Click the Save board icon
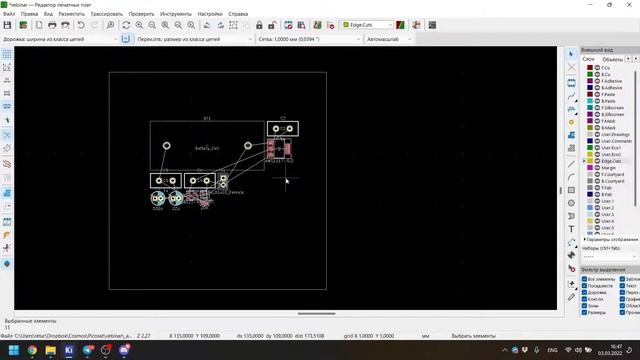The height and width of the screenshot is (360, 640). (7, 25)
